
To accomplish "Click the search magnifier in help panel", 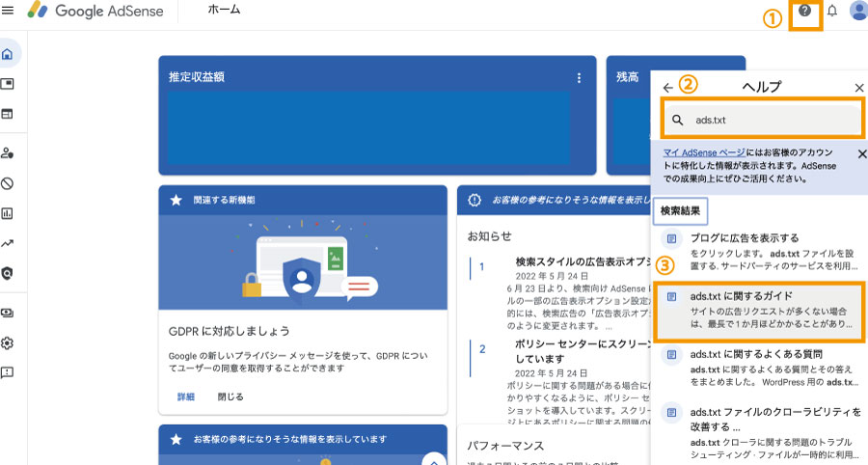I will (x=678, y=120).
